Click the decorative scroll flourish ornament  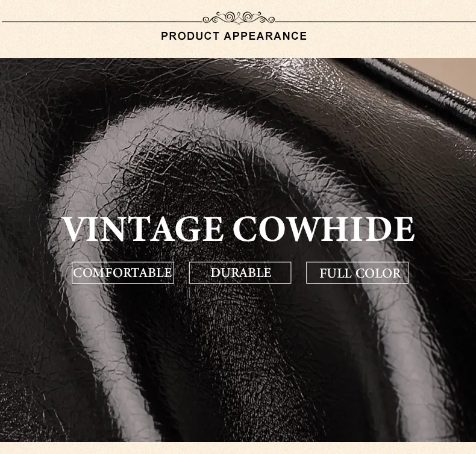tap(239, 18)
